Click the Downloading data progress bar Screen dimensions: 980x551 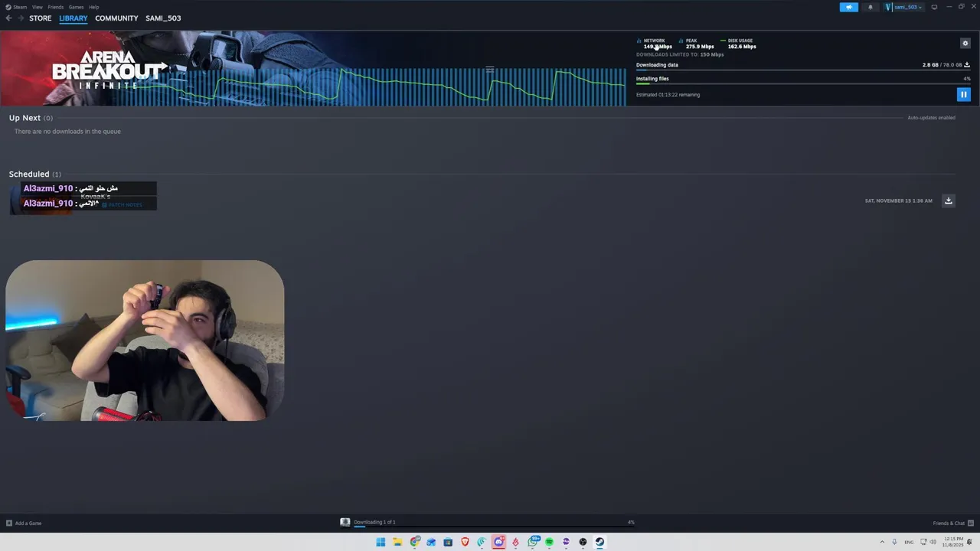[803, 70]
